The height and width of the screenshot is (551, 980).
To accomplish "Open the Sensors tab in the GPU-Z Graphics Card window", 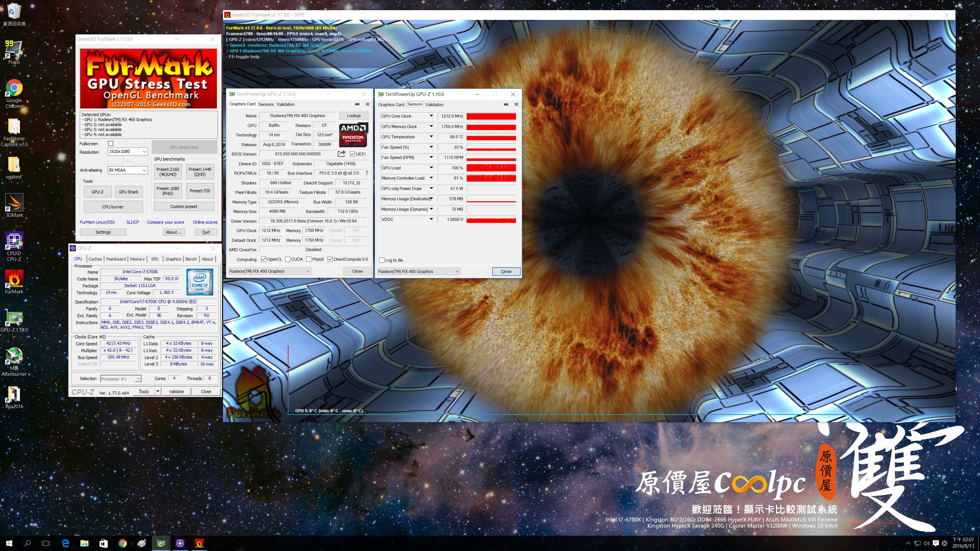I will [265, 104].
